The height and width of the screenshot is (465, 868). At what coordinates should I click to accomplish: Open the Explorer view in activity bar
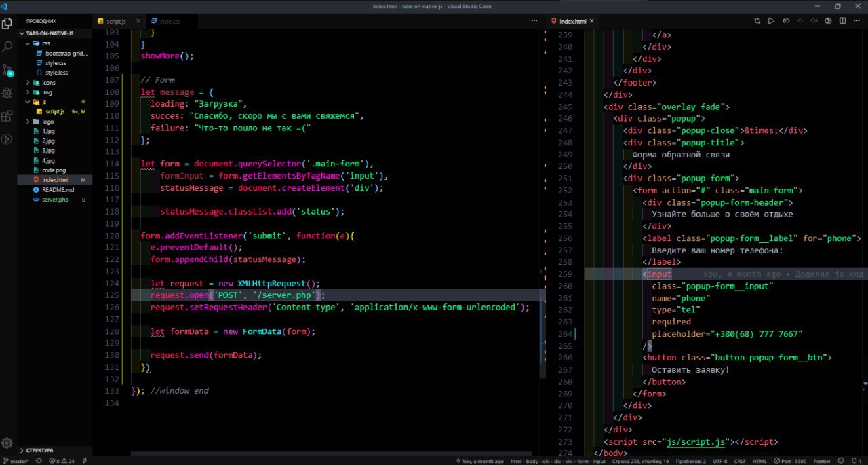point(7,22)
